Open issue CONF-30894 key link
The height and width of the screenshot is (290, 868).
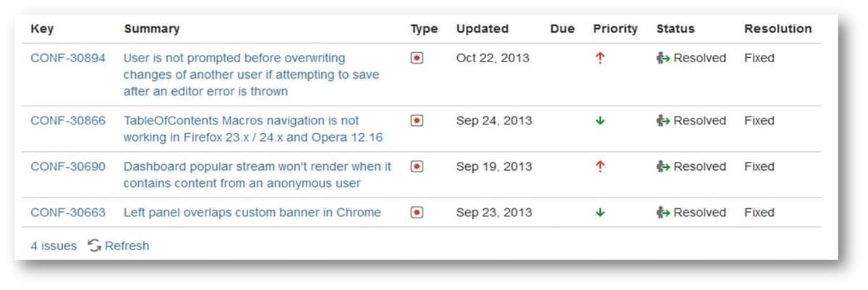[67, 58]
